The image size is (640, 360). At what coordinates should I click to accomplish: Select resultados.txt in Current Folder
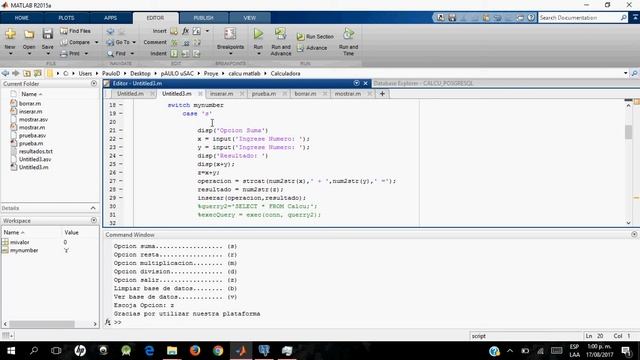tap(36, 151)
